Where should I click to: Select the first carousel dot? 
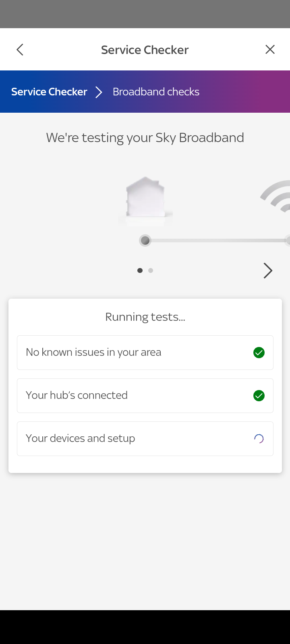tap(140, 270)
